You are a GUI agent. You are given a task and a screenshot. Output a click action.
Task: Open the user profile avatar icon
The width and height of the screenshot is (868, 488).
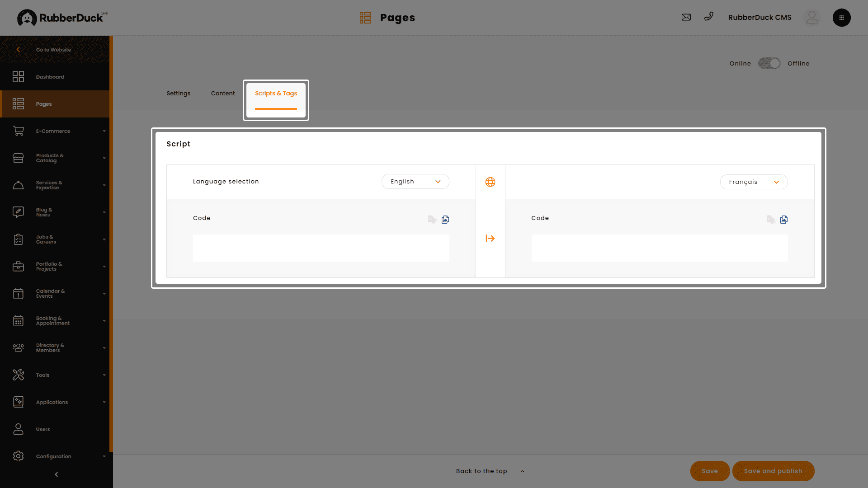click(812, 18)
